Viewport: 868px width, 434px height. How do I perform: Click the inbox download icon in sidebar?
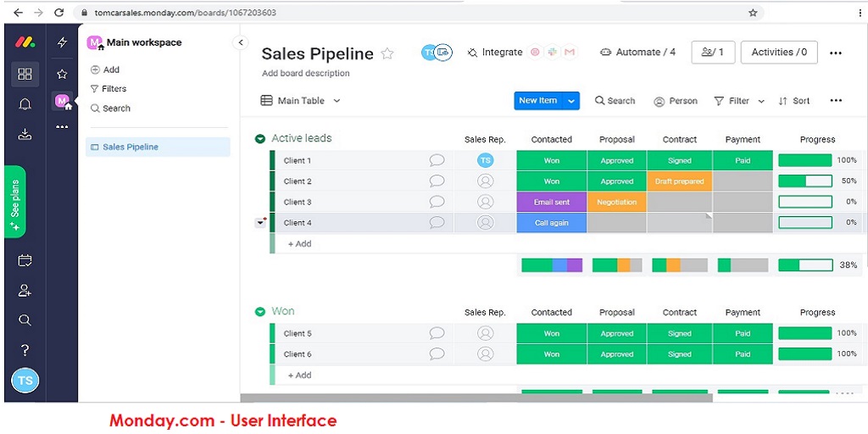pyautogui.click(x=25, y=134)
